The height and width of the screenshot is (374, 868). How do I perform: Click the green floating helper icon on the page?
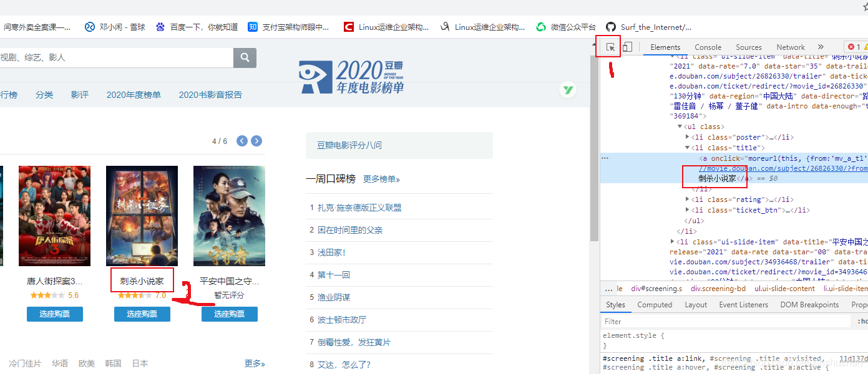point(568,90)
